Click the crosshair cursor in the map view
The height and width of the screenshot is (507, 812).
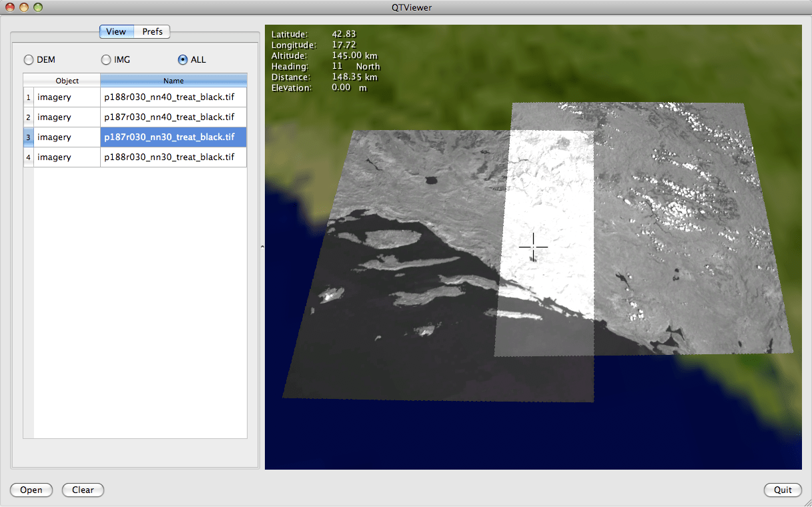(x=533, y=247)
